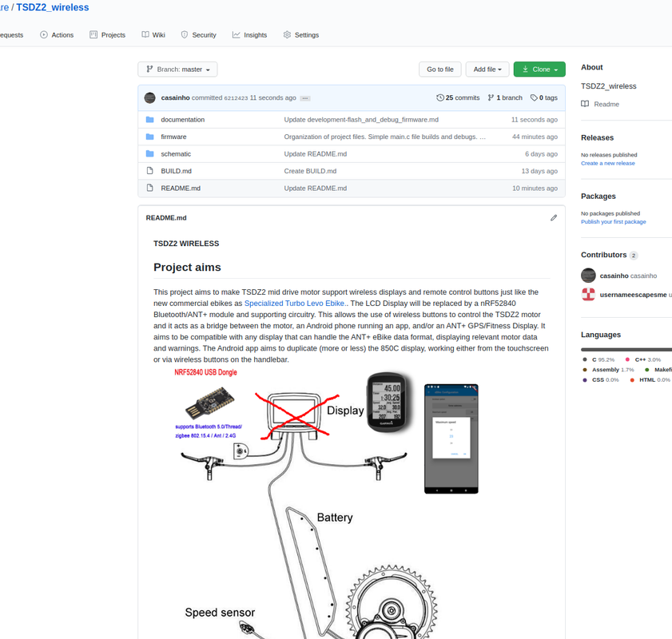This screenshot has height=639, width=672.
Task: Open the 'Create BUILD.md' commit message
Action: [x=310, y=171]
